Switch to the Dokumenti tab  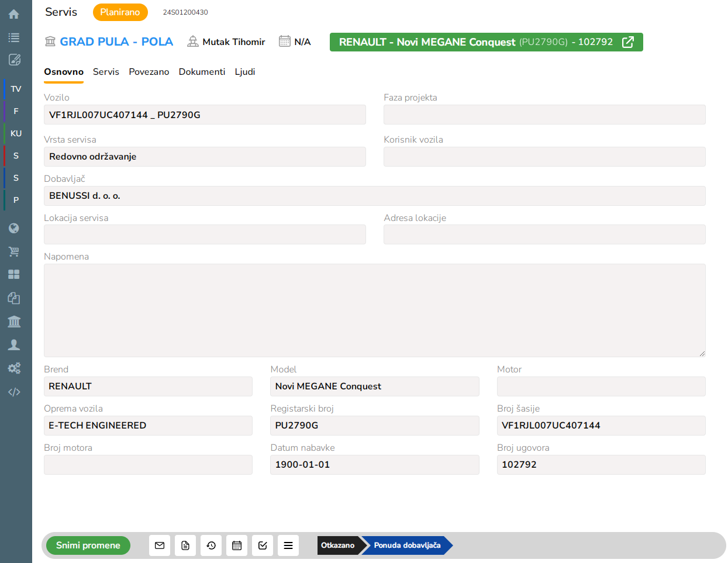tap(202, 72)
